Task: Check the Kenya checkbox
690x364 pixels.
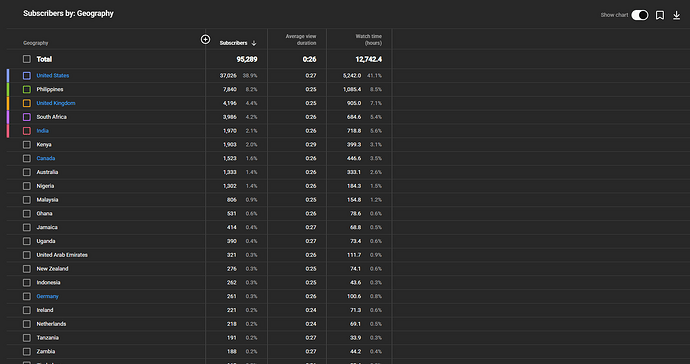Action: coord(27,144)
